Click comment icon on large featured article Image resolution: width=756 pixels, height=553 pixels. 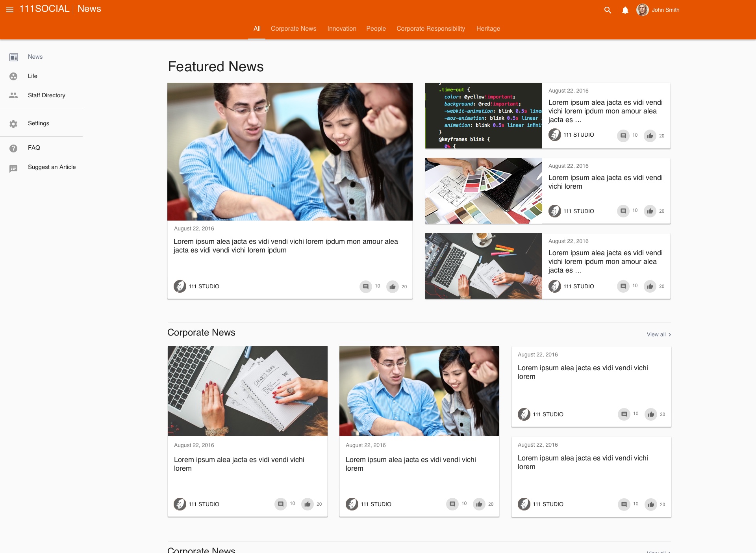coord(366,286)
